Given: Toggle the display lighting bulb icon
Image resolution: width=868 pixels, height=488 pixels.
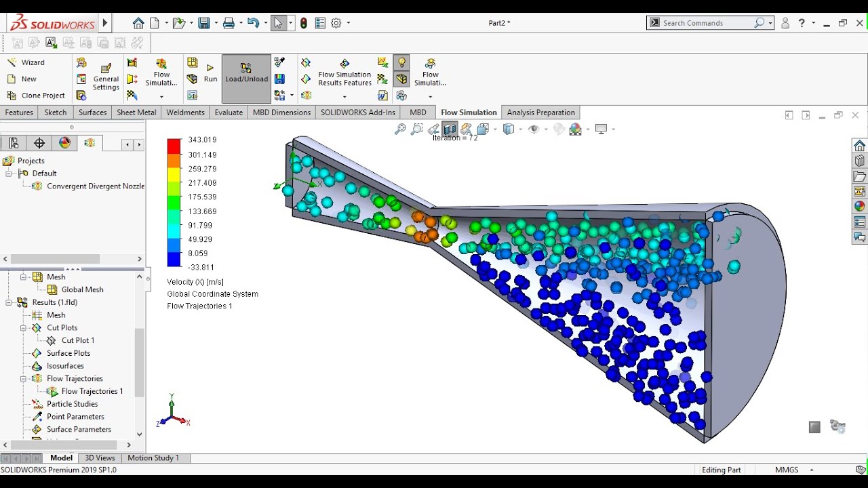Looking at the screenshot, I should [x=402, y=62].
